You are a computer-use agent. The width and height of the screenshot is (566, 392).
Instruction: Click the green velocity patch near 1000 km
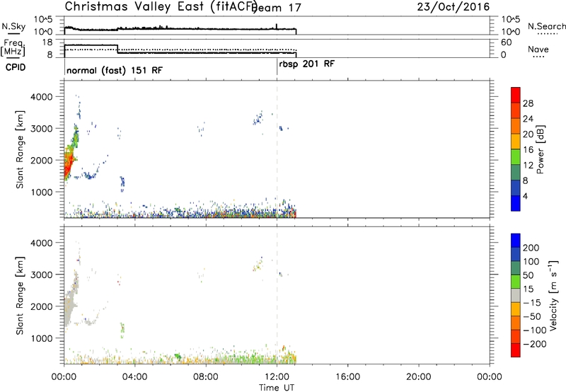[x=122, y=329]
